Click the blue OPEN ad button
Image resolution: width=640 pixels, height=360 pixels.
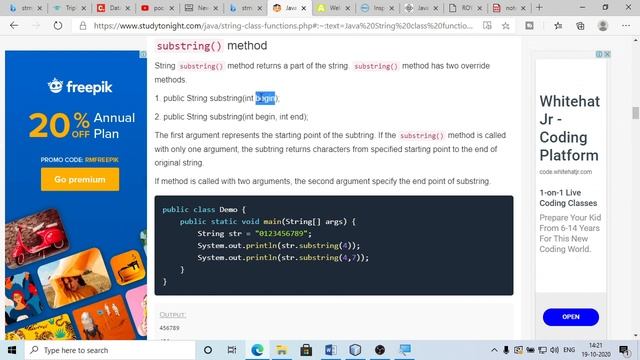(571, 317)
